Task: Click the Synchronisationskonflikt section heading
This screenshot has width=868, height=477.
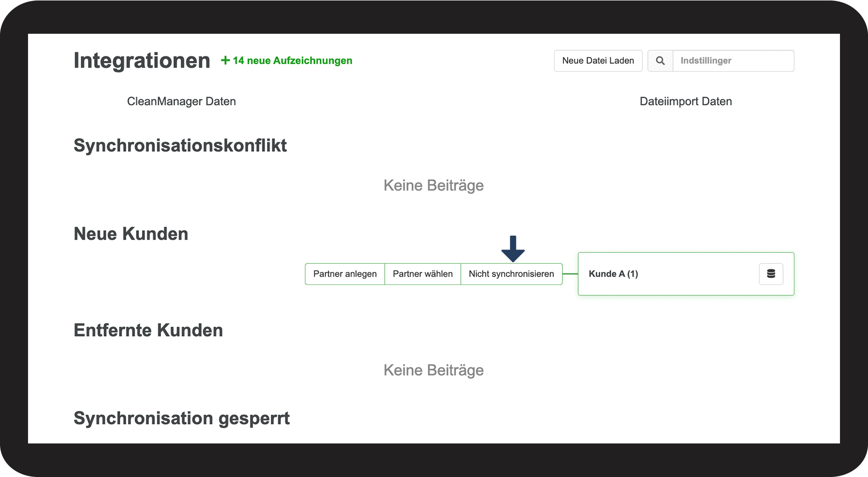Action: click(180, 146)
